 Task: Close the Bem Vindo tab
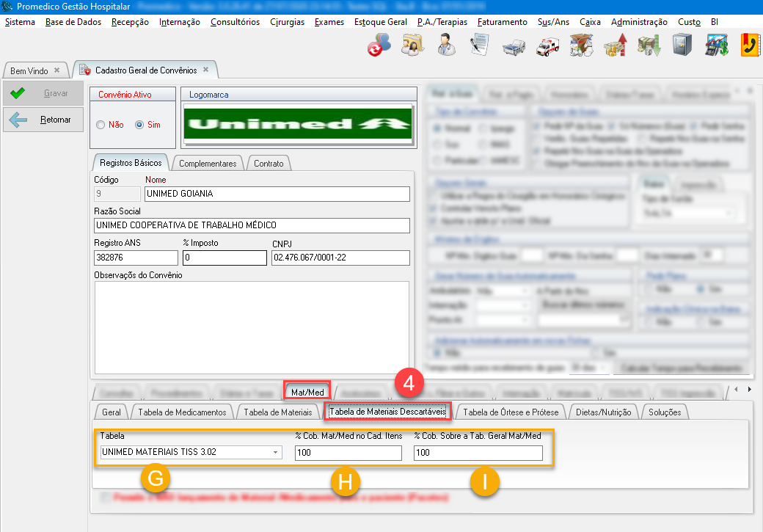coord(57,70)
